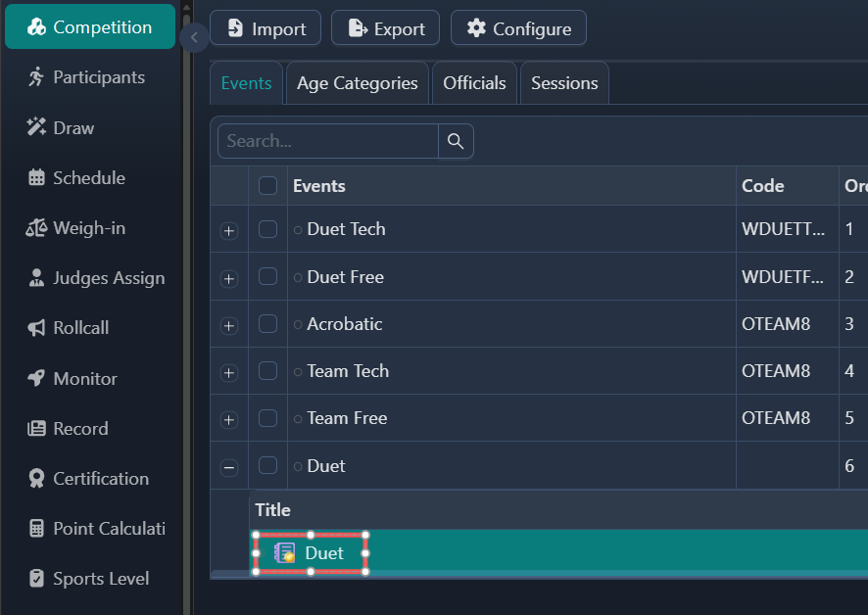868x615 pixels.
Task: Click the Point Calculation calculator icon
Action: (x=36, y=529)
